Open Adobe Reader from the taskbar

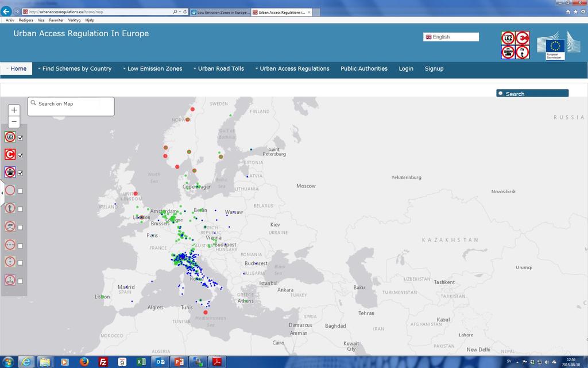coord(218,362)
